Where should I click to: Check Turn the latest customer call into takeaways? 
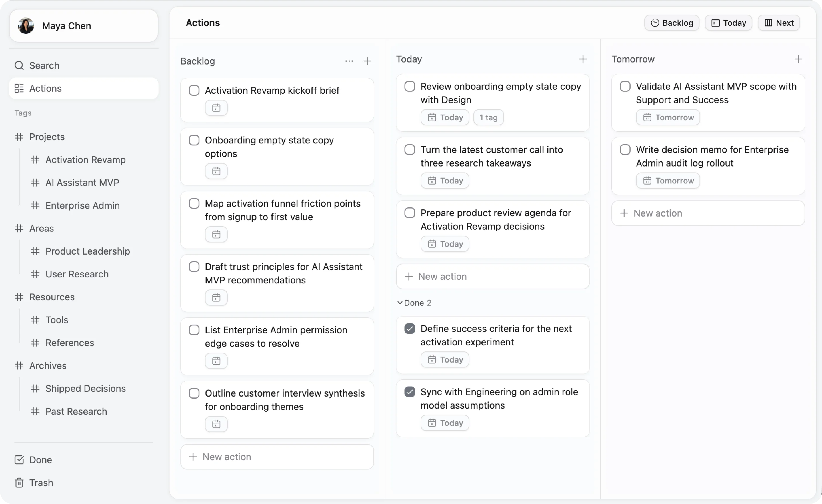tap(410, 149)
